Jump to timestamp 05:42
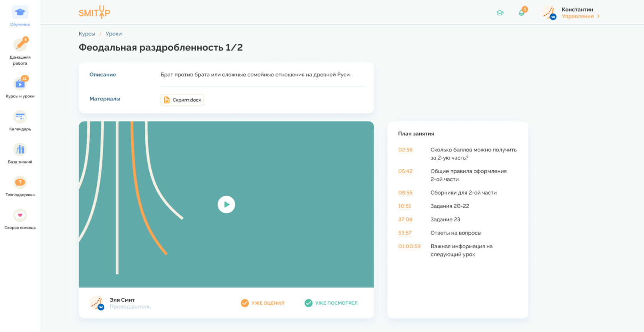This screenshot has width=644, height=332. tap(405, 171)
